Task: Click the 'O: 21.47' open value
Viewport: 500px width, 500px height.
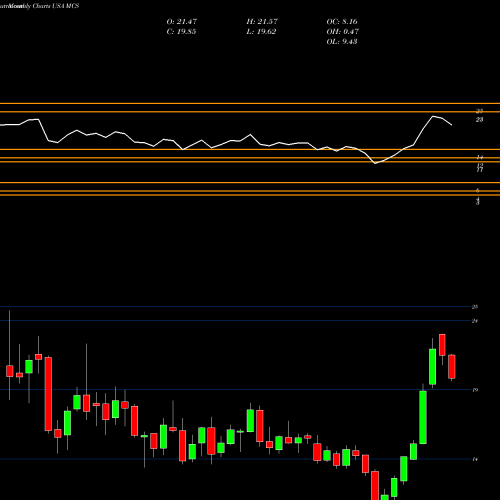Action: [x=182, y=22]
